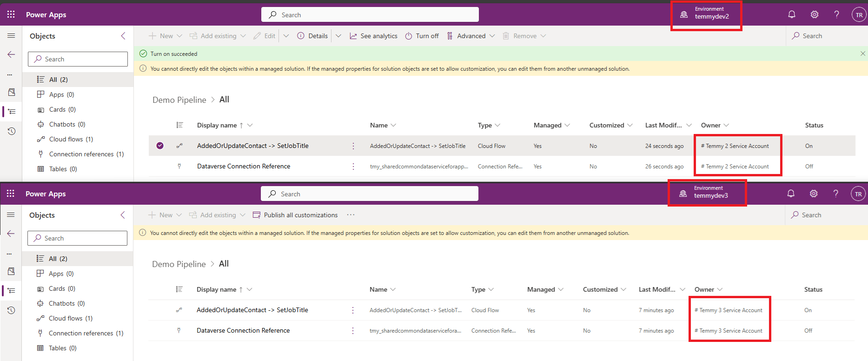Click Demo Pipeline breadcrumb in temmydev3

pos(179,264)
